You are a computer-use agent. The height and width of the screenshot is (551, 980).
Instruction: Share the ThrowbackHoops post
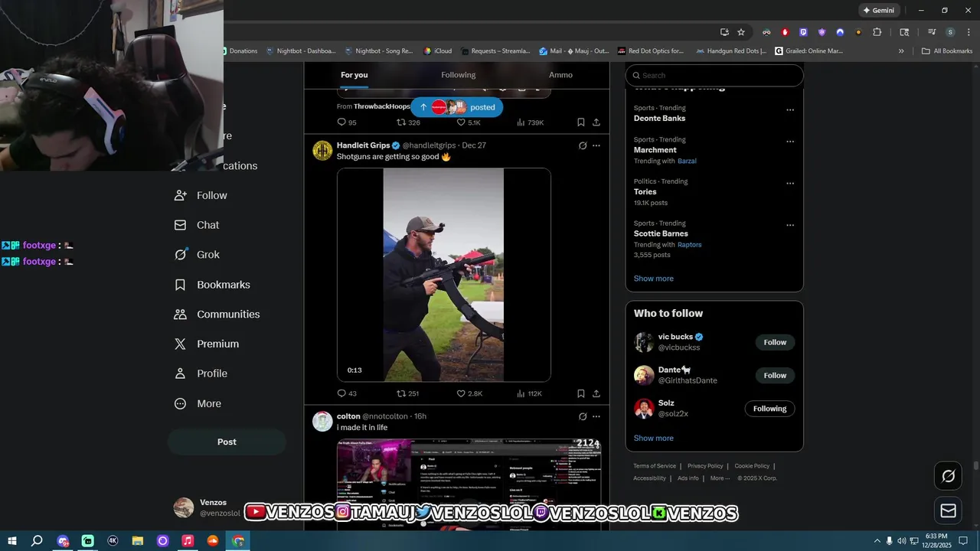click(x=596, y=122)
